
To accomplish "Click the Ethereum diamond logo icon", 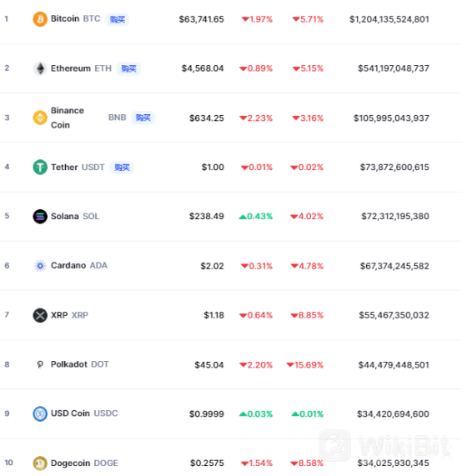I will (x=40, y=68).
